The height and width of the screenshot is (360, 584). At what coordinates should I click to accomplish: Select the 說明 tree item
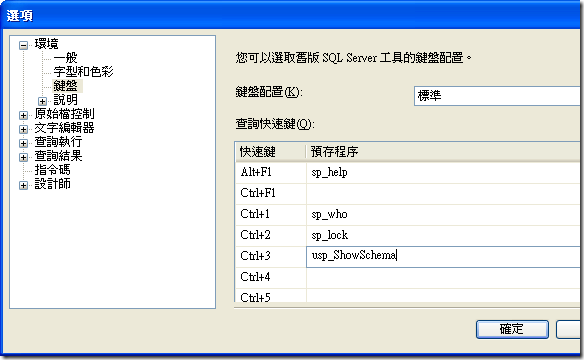tap(66, 100)
